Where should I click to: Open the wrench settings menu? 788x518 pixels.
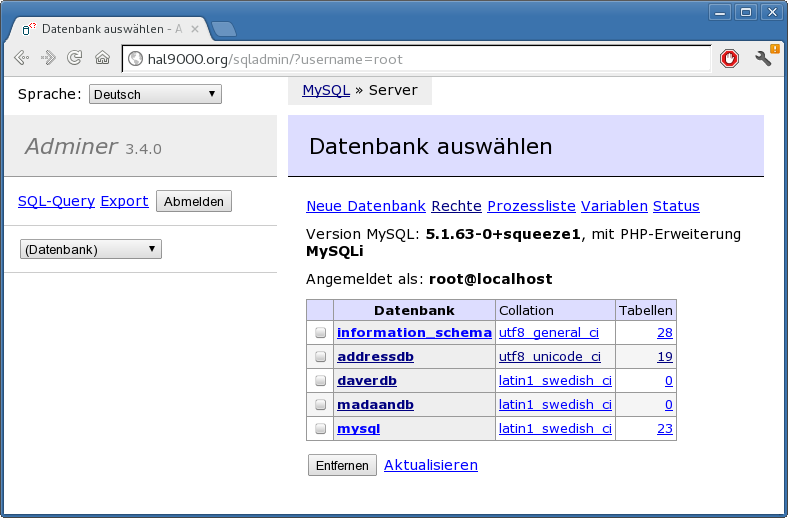click(763, 58)
